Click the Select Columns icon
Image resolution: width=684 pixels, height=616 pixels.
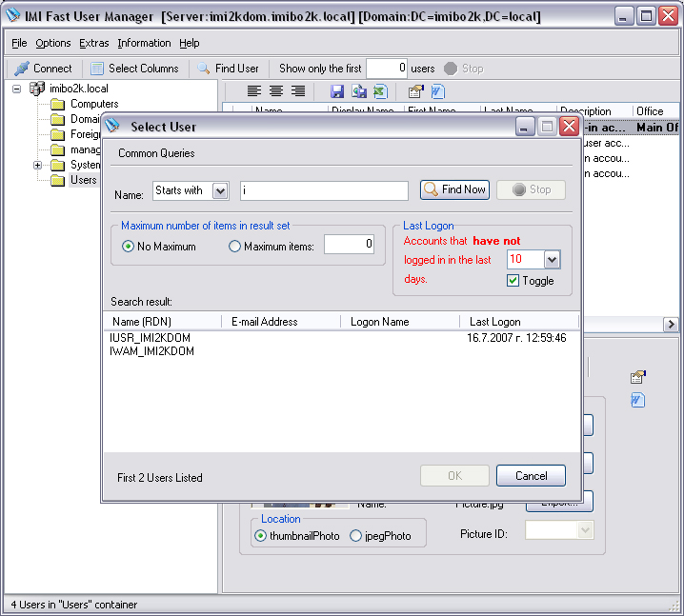(97, 69)
